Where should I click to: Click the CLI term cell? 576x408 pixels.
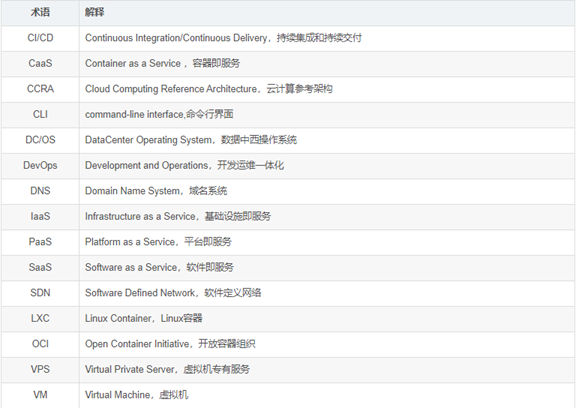click(x=40, y=115)
